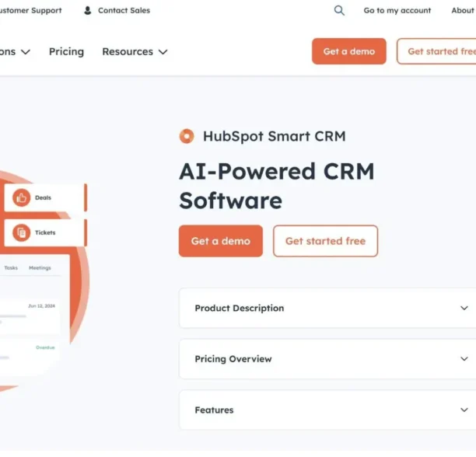Click the Features heading text
Screen dimensions: 476x457
point(214,410)
